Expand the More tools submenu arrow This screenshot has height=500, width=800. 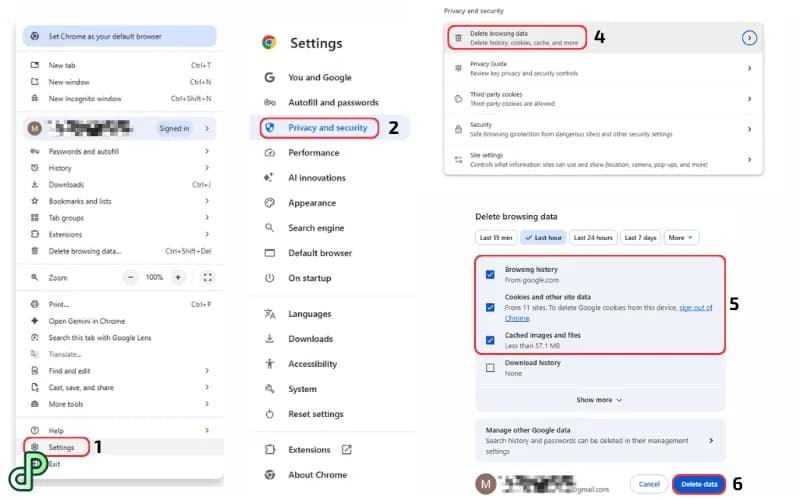pyautogui.click(x=207, y=404)
